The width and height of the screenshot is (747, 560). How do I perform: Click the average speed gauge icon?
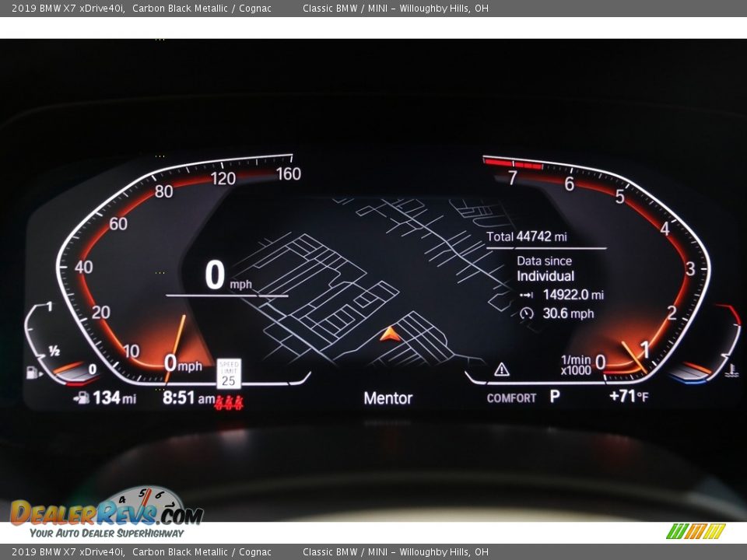[527, 313]
